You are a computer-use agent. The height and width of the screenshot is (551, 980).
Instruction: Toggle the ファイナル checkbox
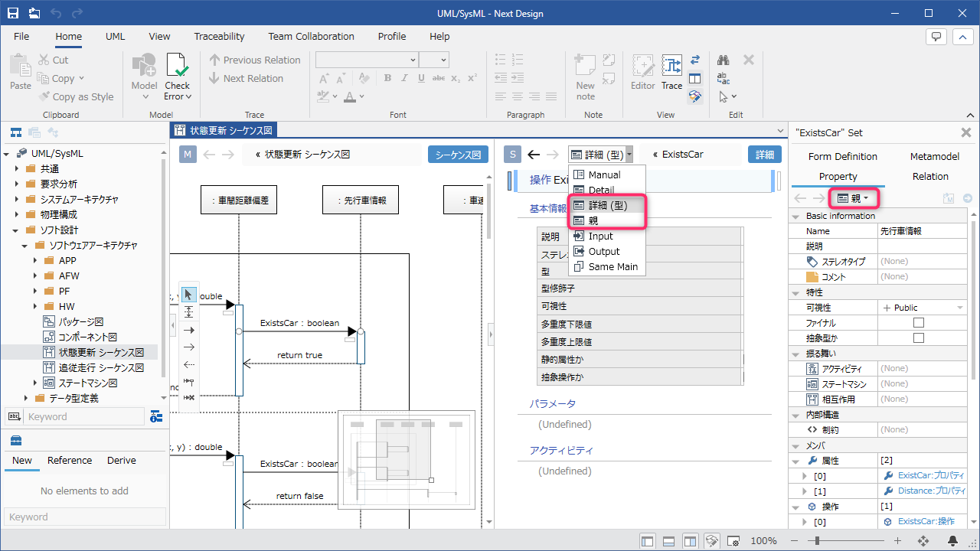pos(919,323)
